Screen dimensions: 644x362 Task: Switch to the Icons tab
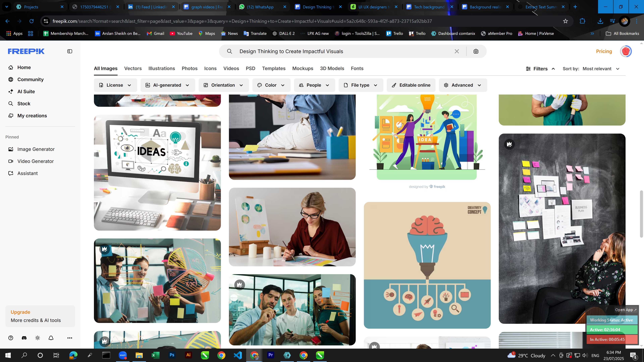[x=210, y=68]
